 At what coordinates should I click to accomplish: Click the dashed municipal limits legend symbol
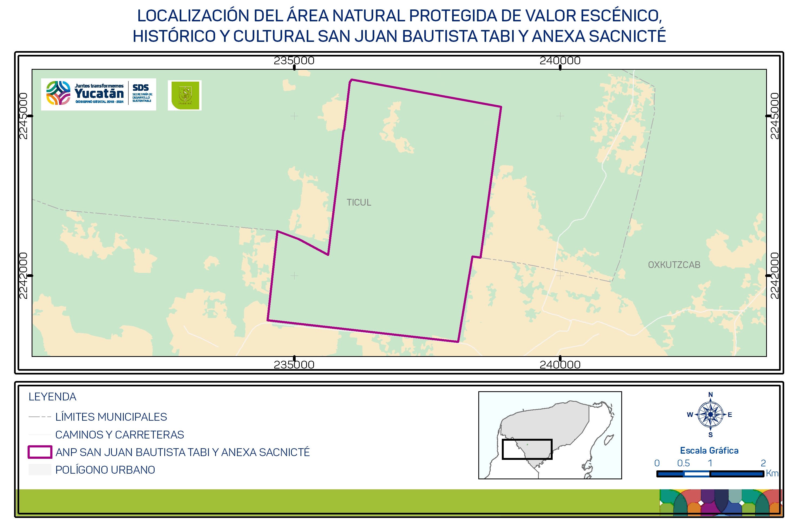(x=40, y=417)
